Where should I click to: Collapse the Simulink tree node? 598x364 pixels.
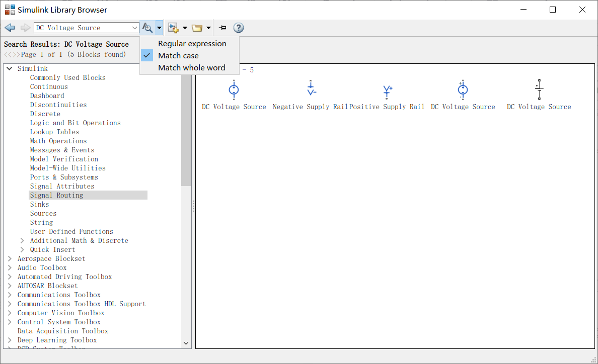click(10, 68)
